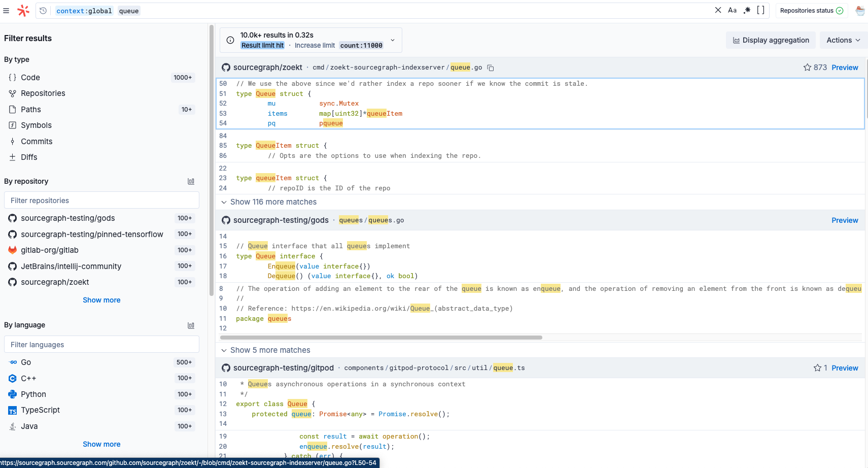Star the sourcegraph/zoekt result

click(807, 68)
